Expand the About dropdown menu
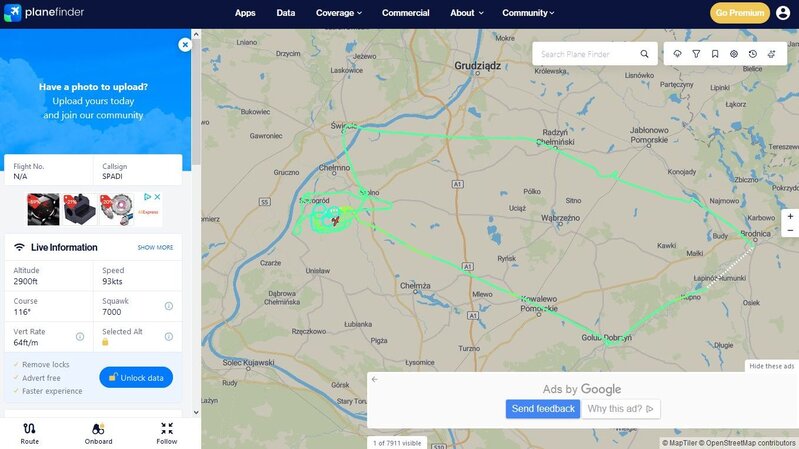The image size is (799, 449). click(x=466, y=13)
